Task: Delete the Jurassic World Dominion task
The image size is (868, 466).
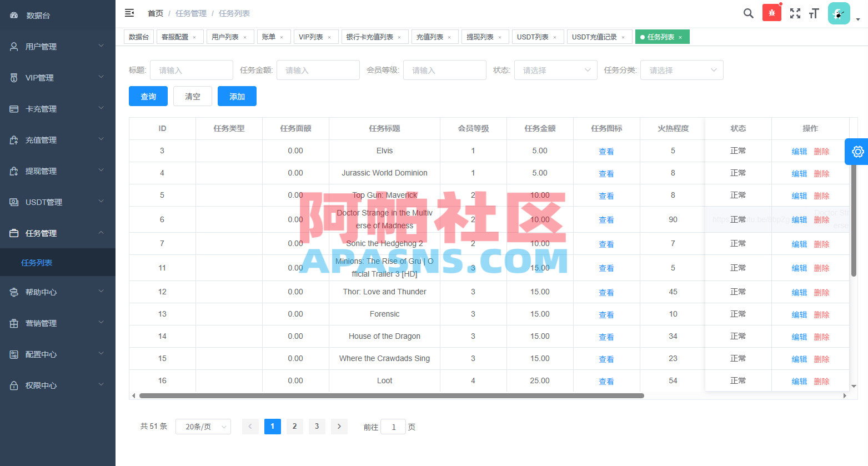Action: pyautogui.click(x=821, y=173)
